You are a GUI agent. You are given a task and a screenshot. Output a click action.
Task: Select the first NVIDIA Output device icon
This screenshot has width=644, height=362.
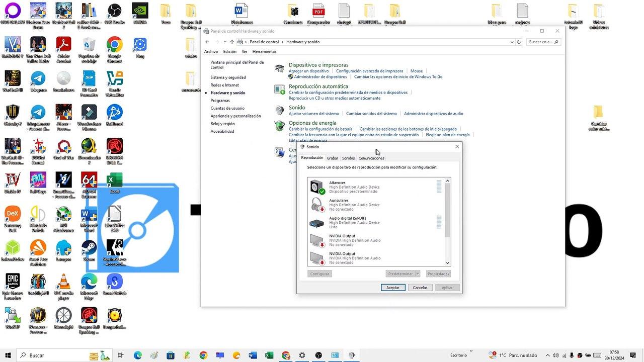317,239
